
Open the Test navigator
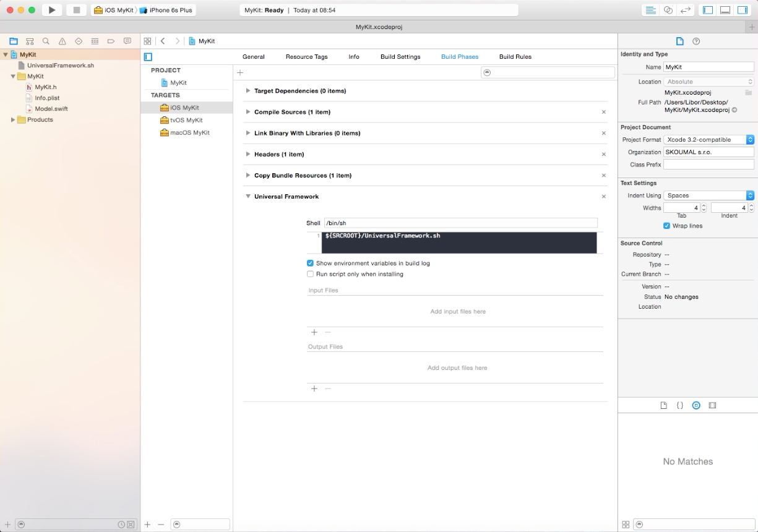click(x=79, y=41)
